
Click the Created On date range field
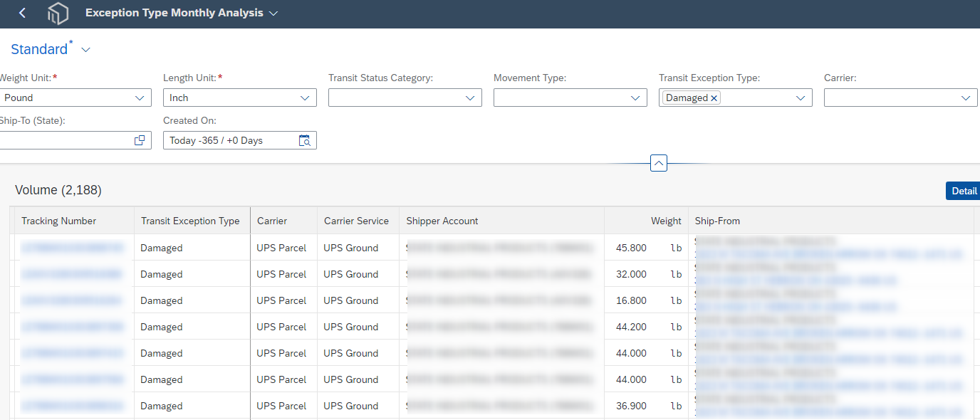pyautogui.click(x=240, y=140)
